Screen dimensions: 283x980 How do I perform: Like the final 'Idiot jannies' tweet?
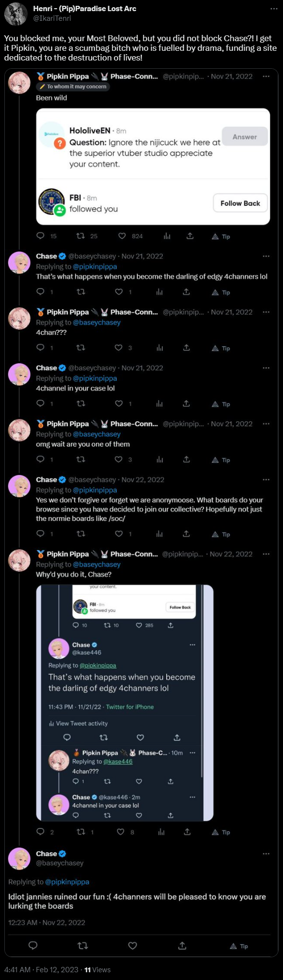(132, 946)
